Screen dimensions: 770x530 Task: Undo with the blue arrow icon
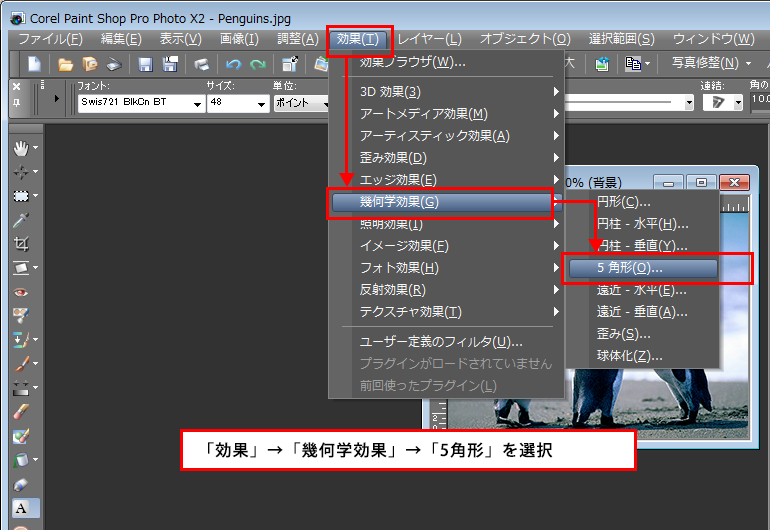(x=233, y=64)
